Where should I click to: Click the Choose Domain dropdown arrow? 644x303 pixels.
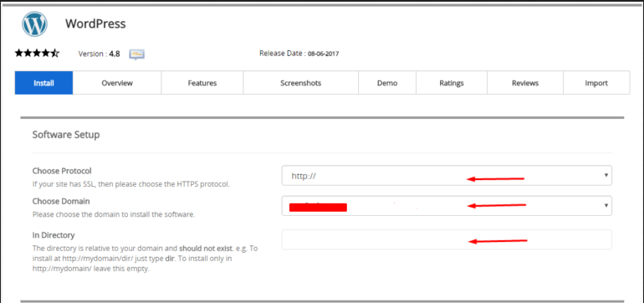click(x=606, y=206)
